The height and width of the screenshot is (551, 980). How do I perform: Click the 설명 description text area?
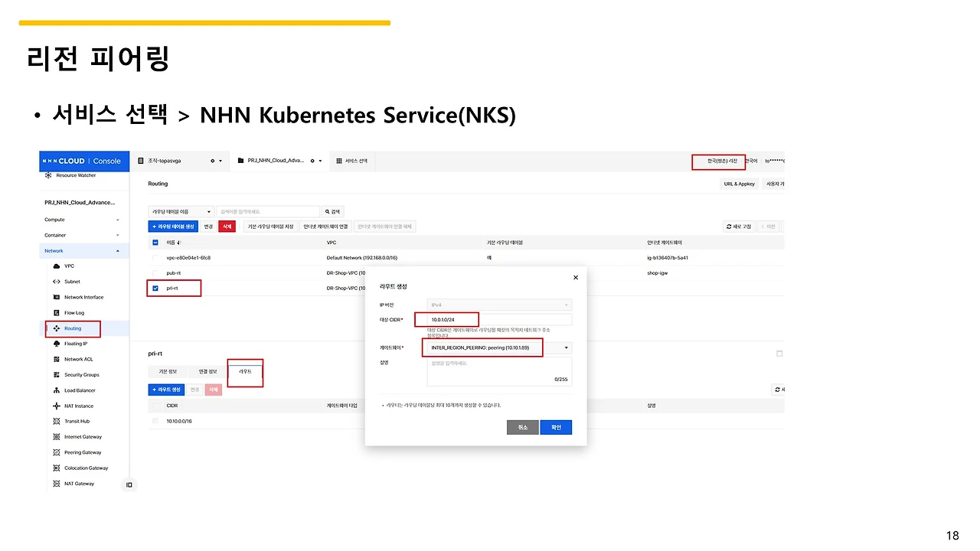[499, 372]
